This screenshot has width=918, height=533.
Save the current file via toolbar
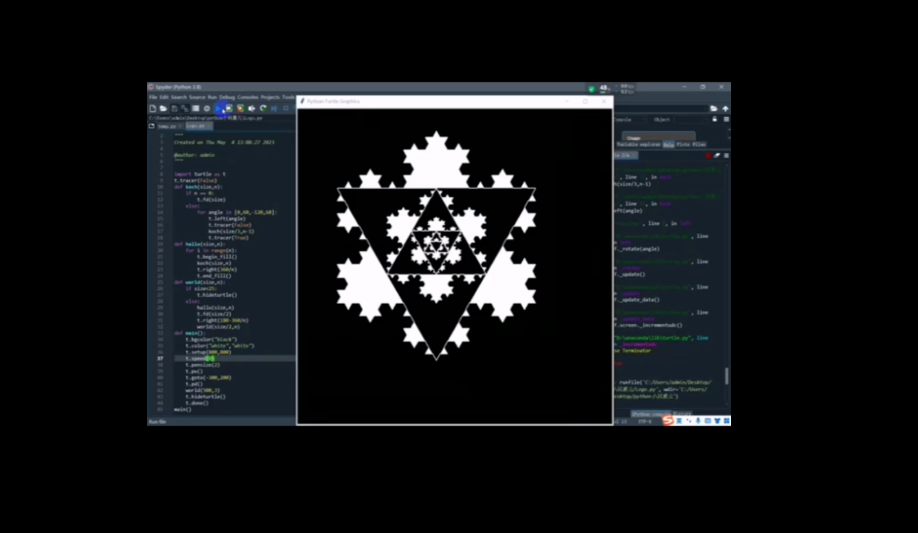tap(173, 108)
